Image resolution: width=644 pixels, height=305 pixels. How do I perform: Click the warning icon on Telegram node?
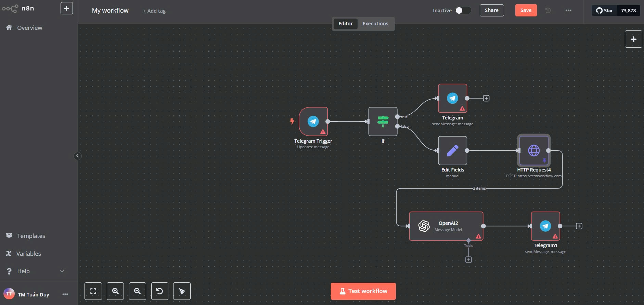462,109
